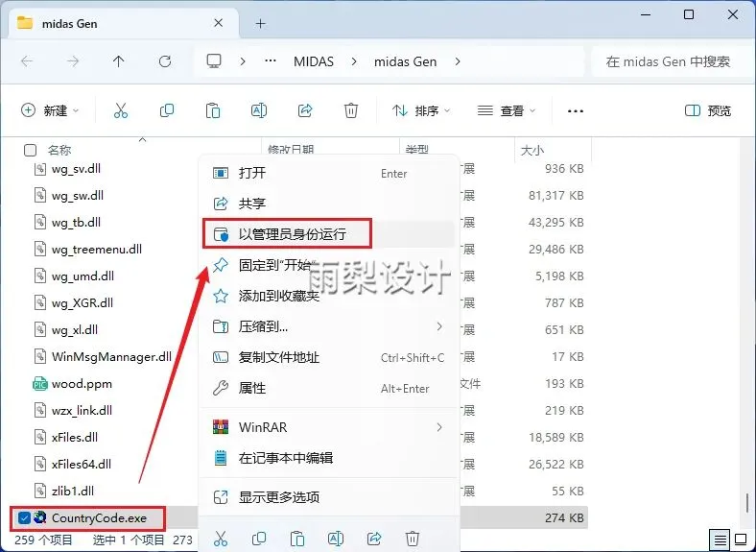Sort by the 大小 column header
Image resolution: width=756 pixels, height=552 pixels.
(x=532, y=151)
